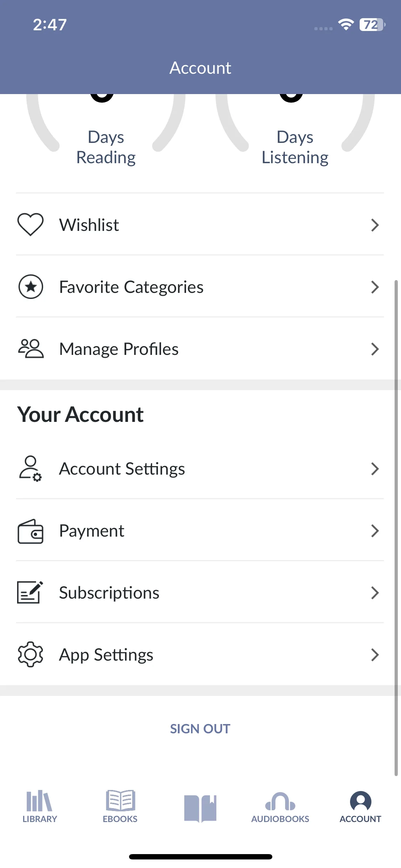Tap the Subscriptions edit-note icon
Viewport: 401px width, 868px height.
coord(31,592)
